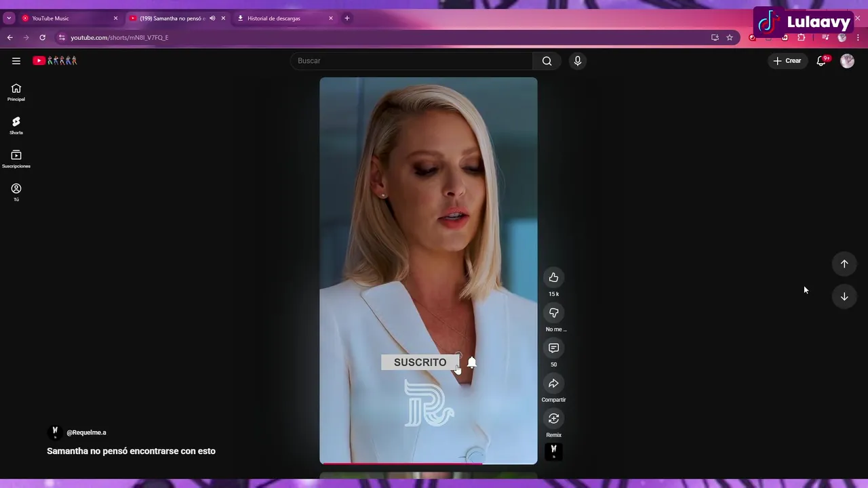Open media controls icon in toolbar

(825, 37)
